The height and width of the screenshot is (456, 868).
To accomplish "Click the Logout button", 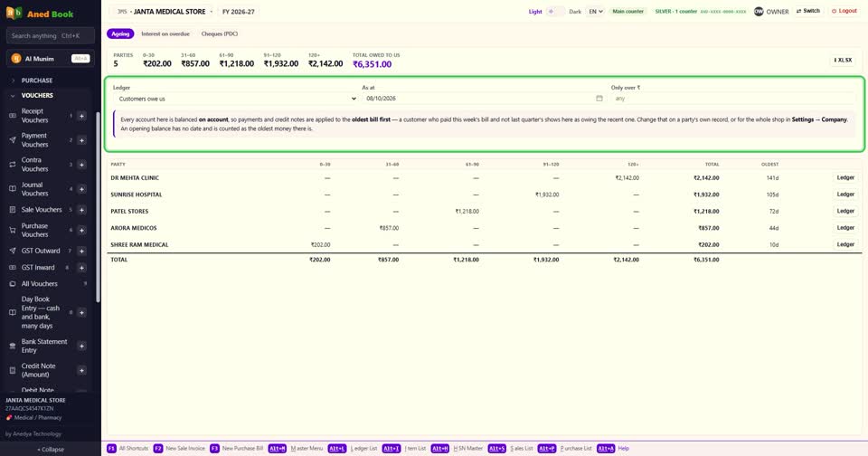I will (844, 11).
